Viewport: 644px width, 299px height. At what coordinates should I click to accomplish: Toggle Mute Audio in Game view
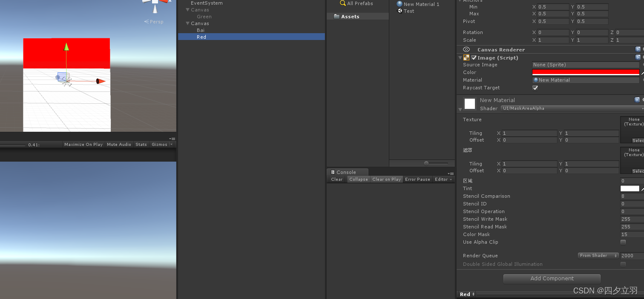(x=119, y=145)
